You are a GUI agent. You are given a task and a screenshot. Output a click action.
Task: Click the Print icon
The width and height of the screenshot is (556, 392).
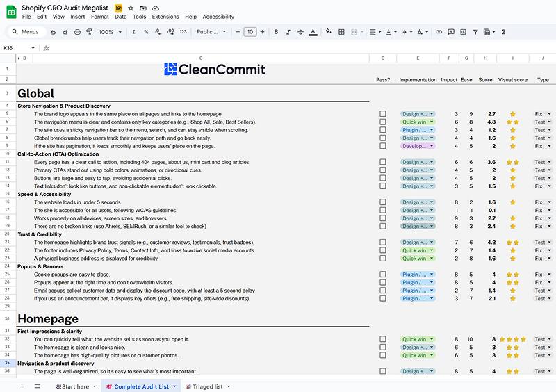coord(77,32)
